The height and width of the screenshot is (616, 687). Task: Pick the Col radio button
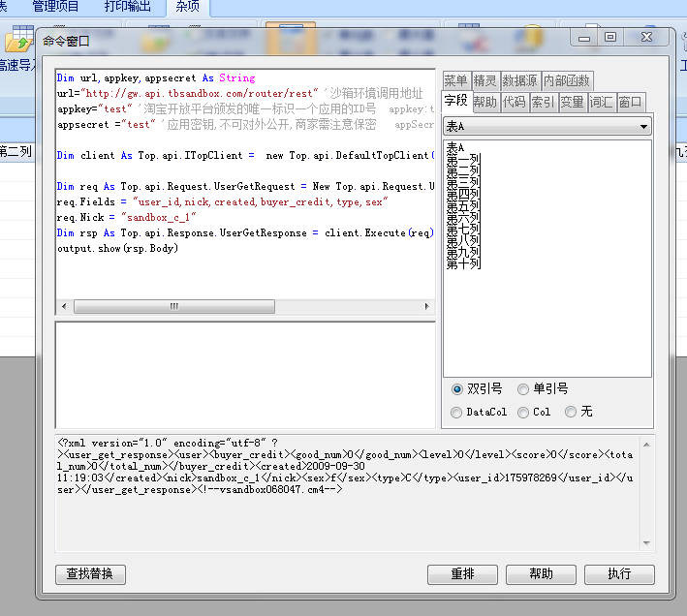(523, 412)
